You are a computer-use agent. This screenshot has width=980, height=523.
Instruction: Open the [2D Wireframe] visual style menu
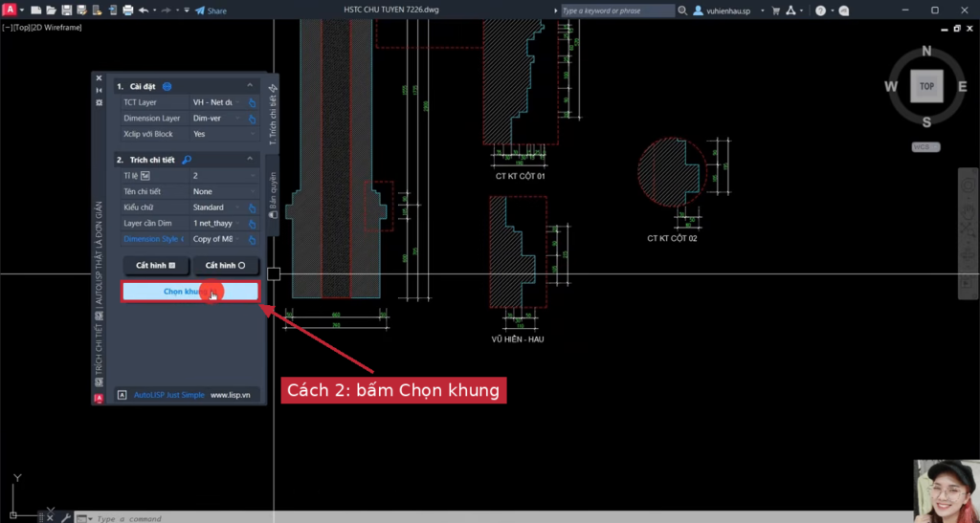pos(56,28)
